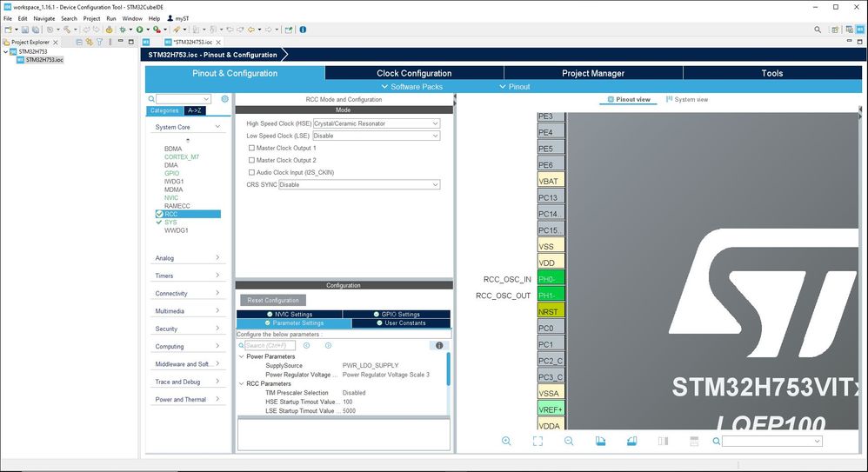The width and height of the screenshot is (868, 472).
Task: Select SYS in System Core list
Action: point(170,222)
